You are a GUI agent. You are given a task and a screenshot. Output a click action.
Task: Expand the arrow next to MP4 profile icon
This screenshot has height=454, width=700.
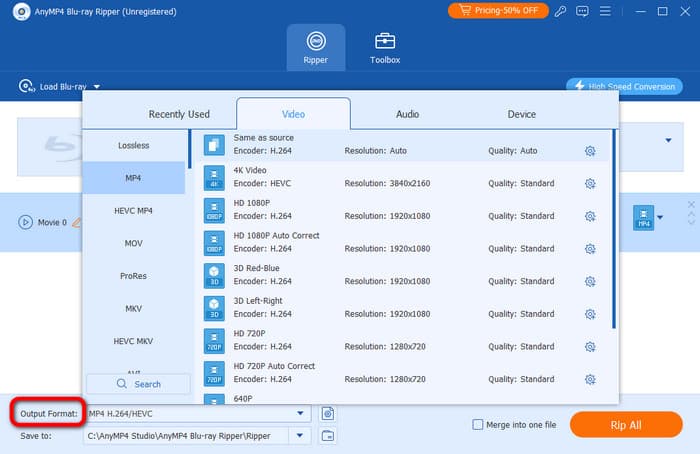coord(660,218)
